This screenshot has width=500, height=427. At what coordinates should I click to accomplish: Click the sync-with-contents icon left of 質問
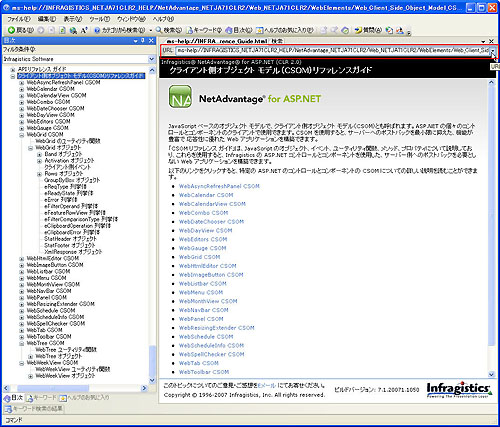point(346,30)
